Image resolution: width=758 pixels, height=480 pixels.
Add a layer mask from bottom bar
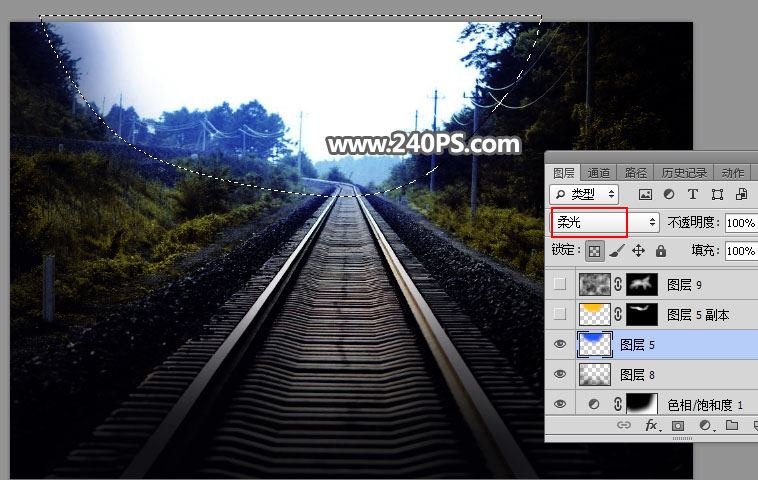pos(679,426)
